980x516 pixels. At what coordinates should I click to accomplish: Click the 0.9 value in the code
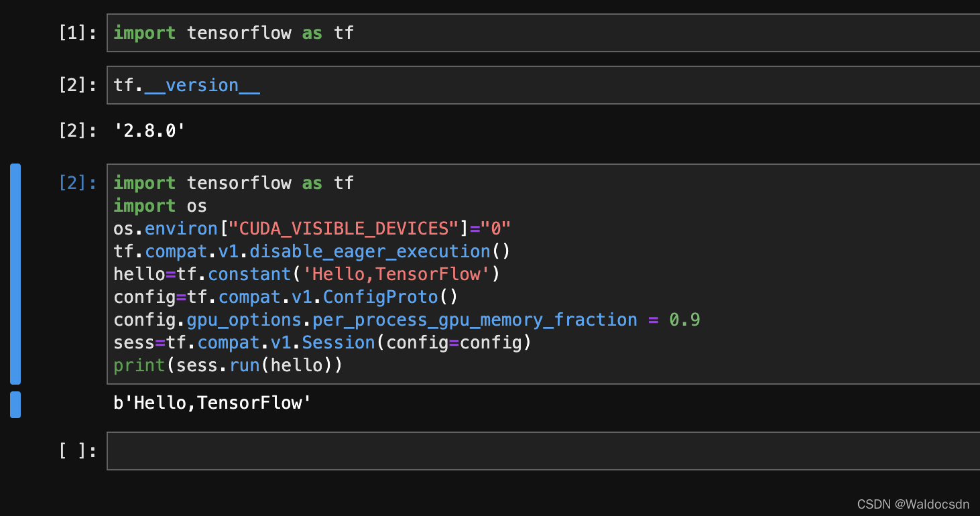tap(684, 320)
